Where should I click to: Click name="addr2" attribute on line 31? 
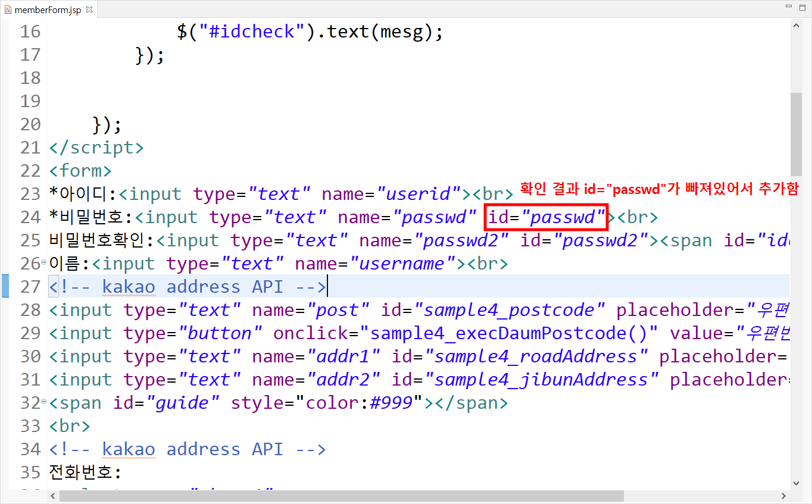[317, 380]
